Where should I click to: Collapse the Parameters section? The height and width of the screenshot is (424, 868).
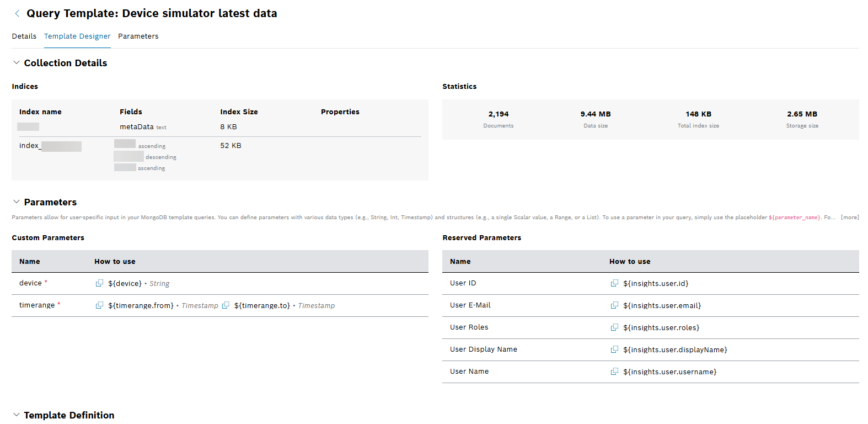17,202
